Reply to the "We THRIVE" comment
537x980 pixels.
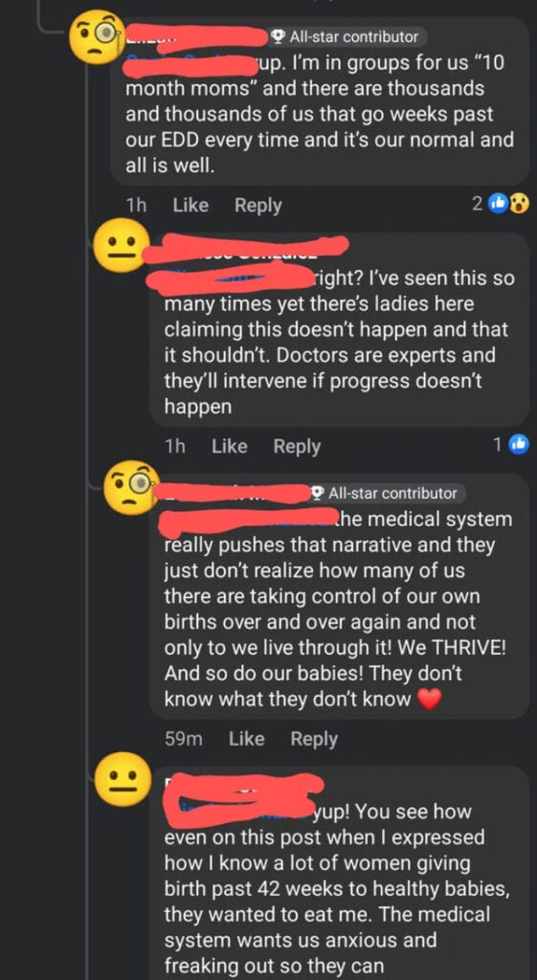point(314,740)
